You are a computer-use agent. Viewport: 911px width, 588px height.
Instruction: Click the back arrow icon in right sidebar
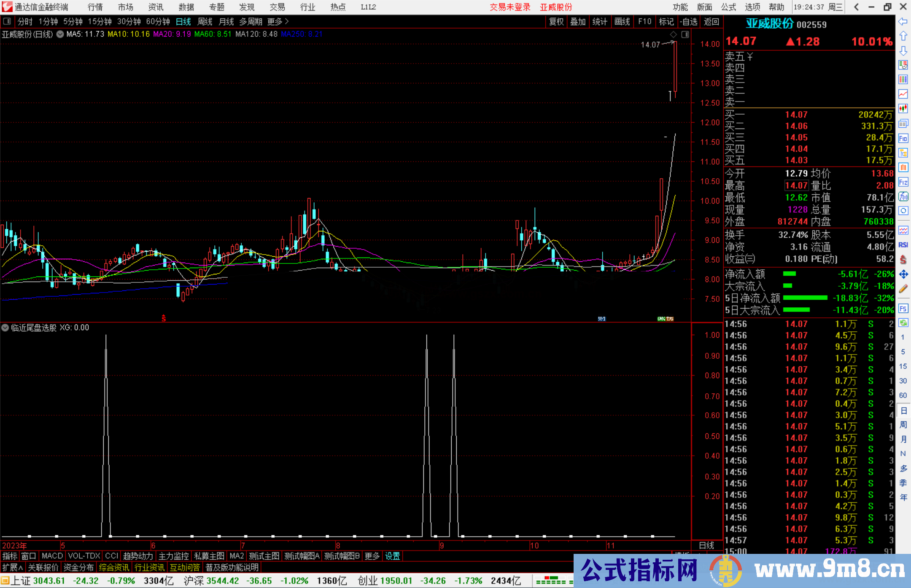pyautogui.click(x=903, y=21)
